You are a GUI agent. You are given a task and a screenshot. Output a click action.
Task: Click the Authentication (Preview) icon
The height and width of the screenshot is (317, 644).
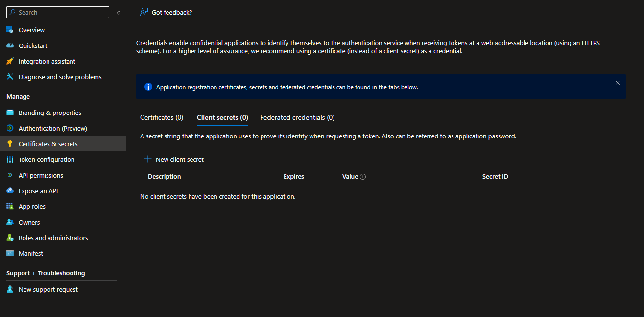(x=10, y=128)
